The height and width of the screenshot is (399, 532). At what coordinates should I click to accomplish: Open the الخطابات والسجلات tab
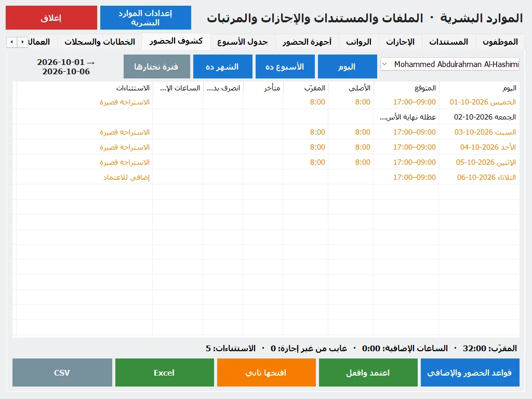(100, 42)
